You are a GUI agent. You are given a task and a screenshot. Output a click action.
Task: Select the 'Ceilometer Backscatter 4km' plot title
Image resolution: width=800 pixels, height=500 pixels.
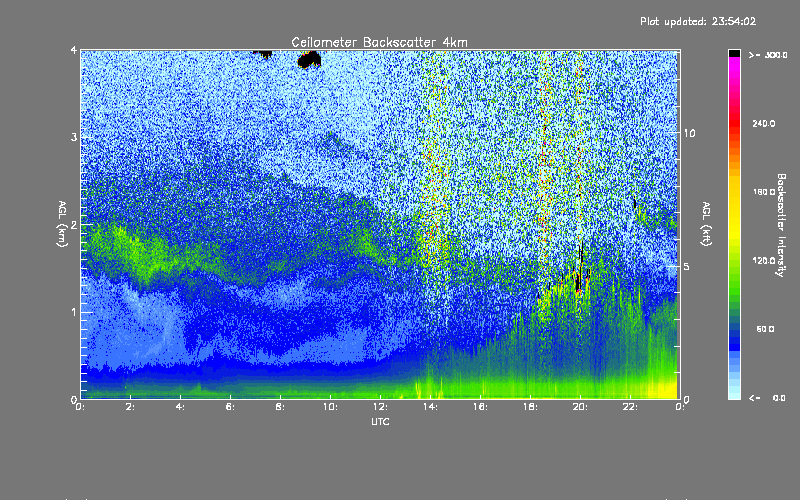point(379,42)
